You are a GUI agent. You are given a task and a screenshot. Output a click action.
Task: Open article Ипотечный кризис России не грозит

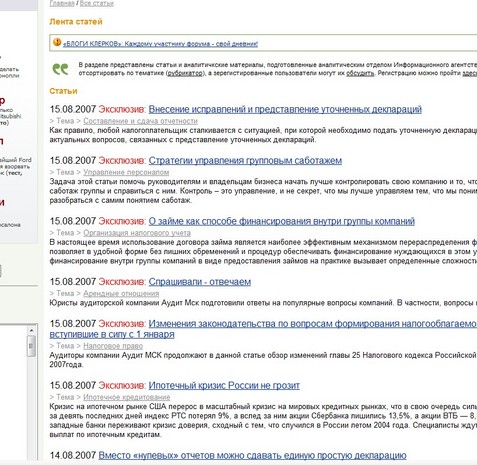(x=224, y=386)
